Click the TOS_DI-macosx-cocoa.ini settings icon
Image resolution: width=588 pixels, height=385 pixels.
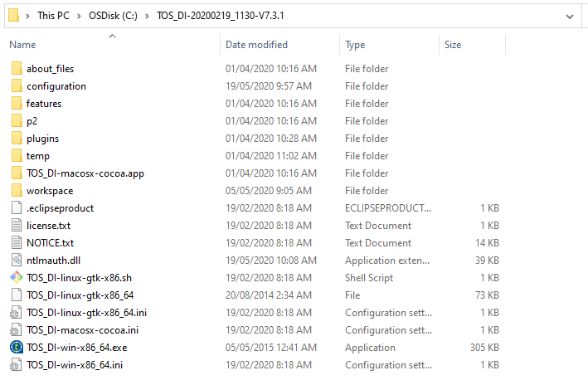[16, 330]
